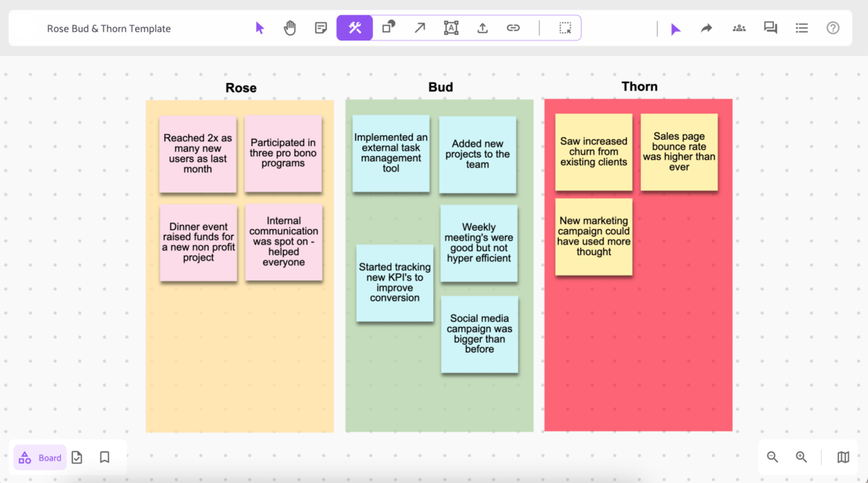Choose the Text frame tool

point(451,27)
